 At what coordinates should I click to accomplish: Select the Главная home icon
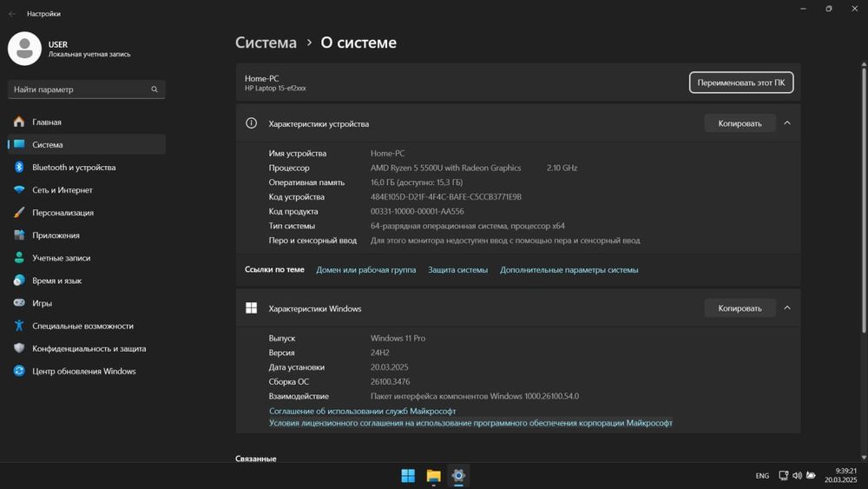19,122
